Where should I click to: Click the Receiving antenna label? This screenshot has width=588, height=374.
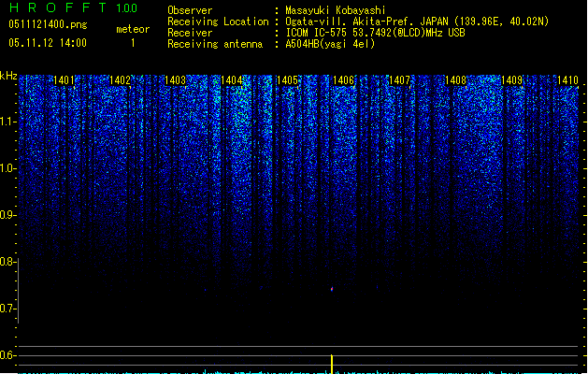point(215,44)
